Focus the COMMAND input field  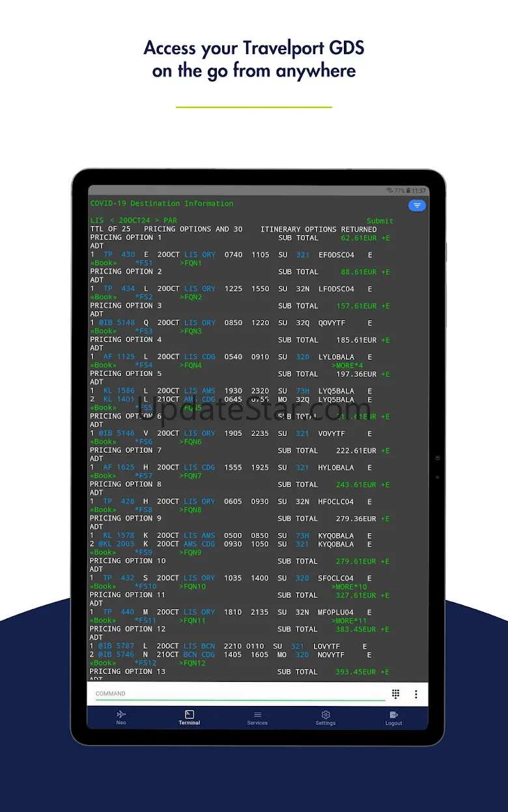[240, 694]
